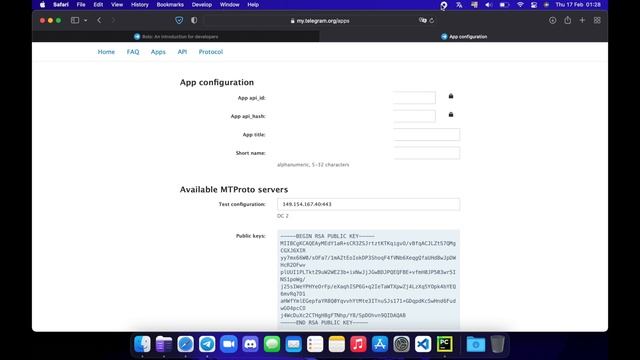Screen dimensions: 640x360
Task: Open PyCharm from the Dock
Action: [x=445, y=344]
